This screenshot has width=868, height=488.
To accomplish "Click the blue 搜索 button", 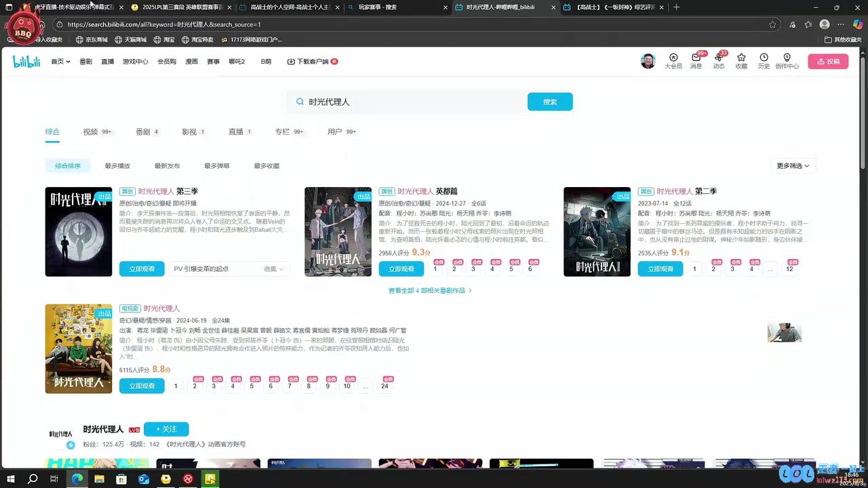I will [550, 102].
